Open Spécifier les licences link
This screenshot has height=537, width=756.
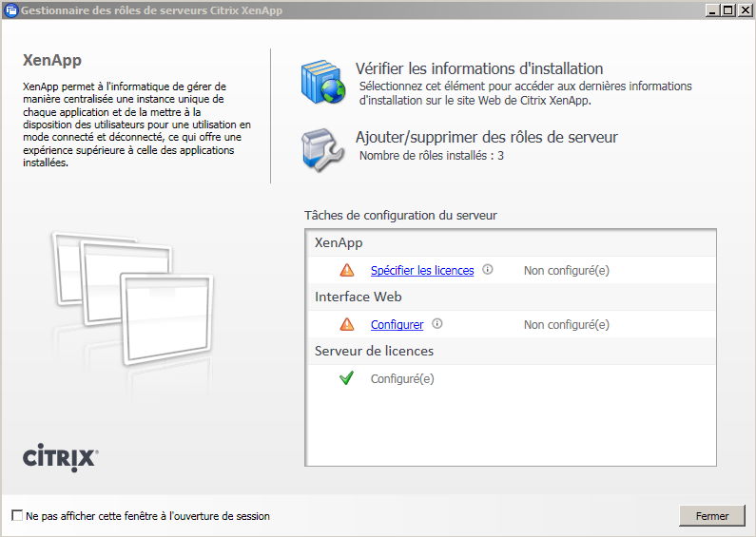(x=422, y=271)
